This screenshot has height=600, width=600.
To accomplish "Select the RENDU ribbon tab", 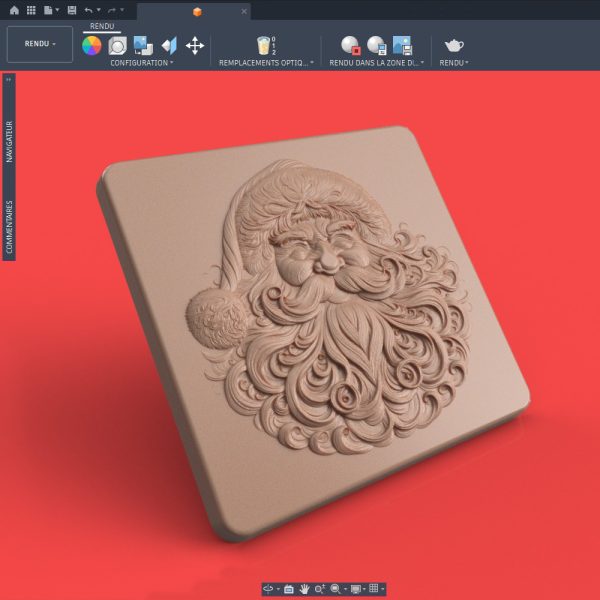I will (x=102, y=26).
